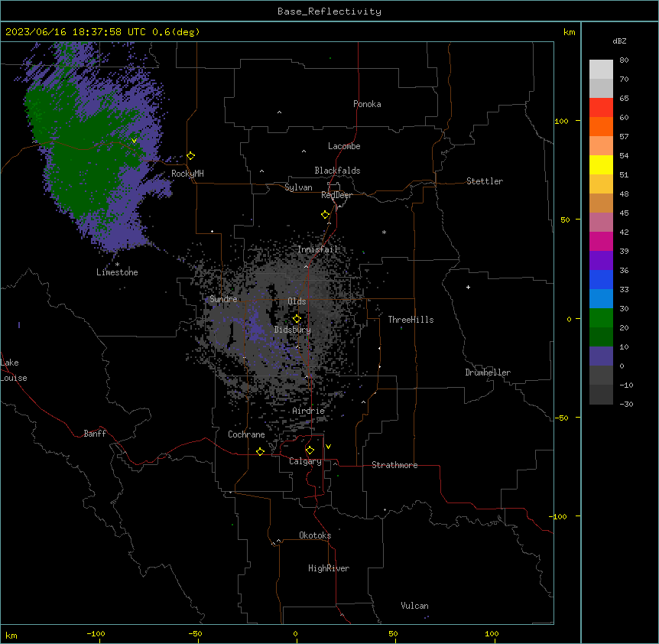
Task: Click the Sundre town label
Action: coord(223,299)
